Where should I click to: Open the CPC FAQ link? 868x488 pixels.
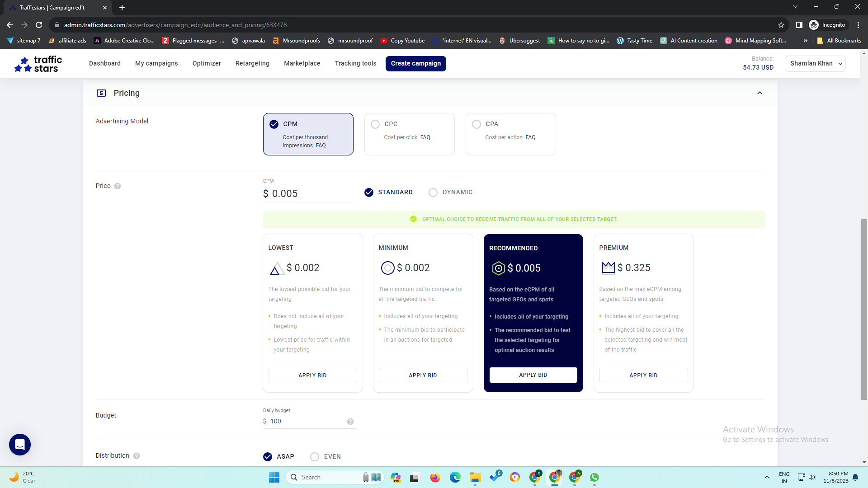click(x=425, y=137)
